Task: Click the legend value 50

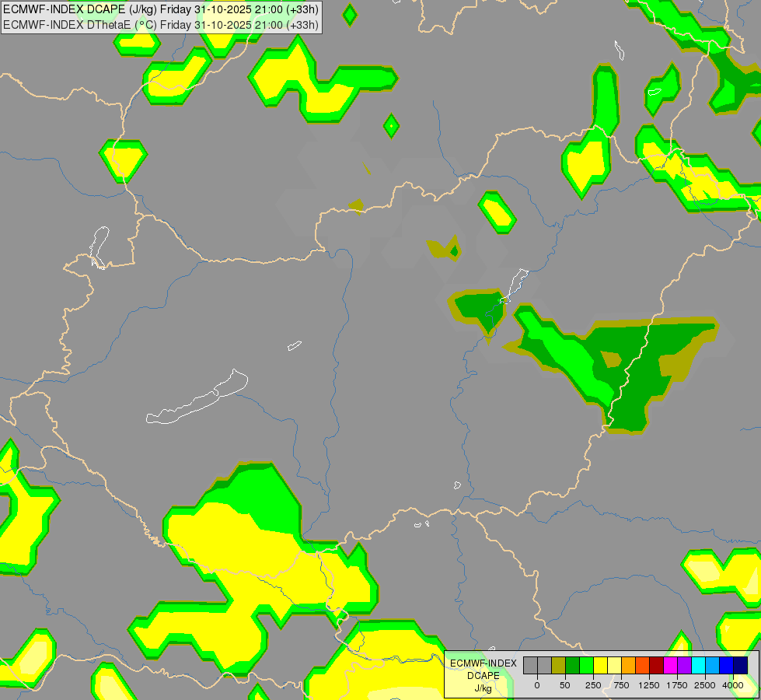Action: click(x=565, y=685)
